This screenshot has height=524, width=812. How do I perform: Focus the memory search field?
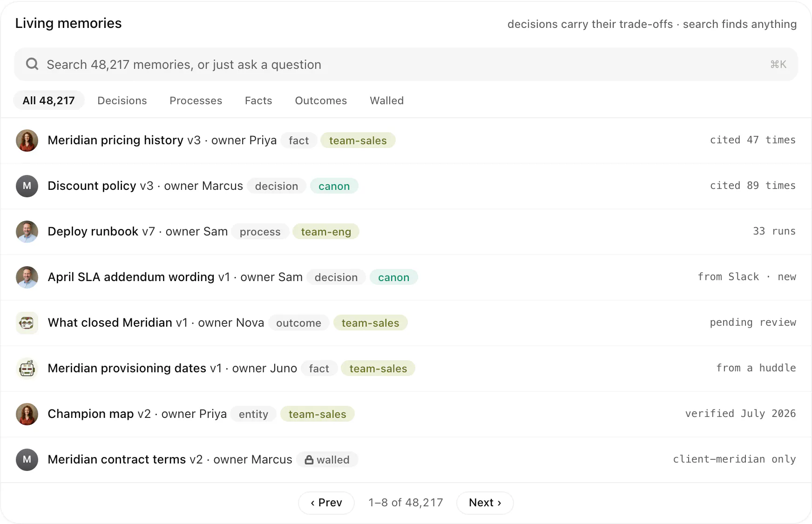pyautogui.click(x=406, y=64)
